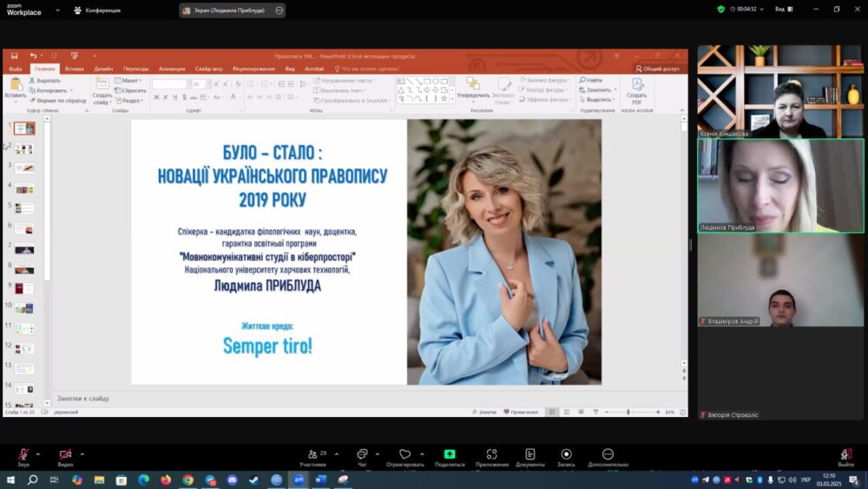The height and width of the screenshot is (489, 868).
Task: Open the Приложения apps button
Action: (x=491, y=457)
